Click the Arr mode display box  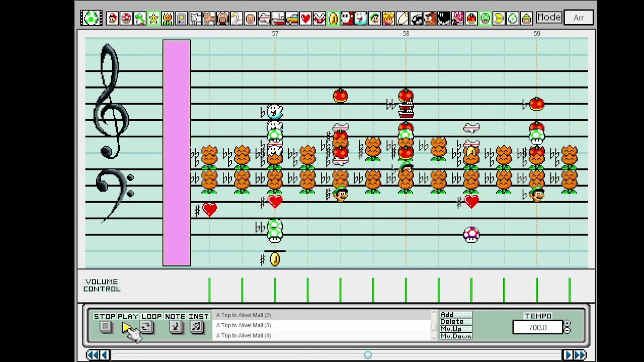[x=579, y=18]
